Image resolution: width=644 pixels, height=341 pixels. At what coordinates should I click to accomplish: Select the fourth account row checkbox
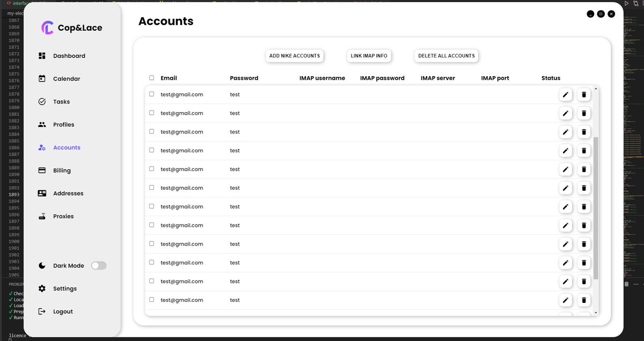(151, 150)
